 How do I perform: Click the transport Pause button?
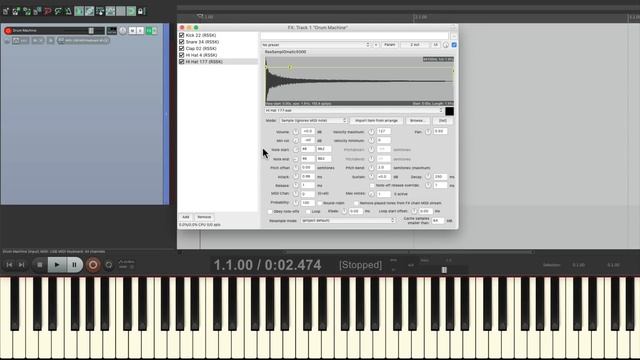(x=74, y=265)
